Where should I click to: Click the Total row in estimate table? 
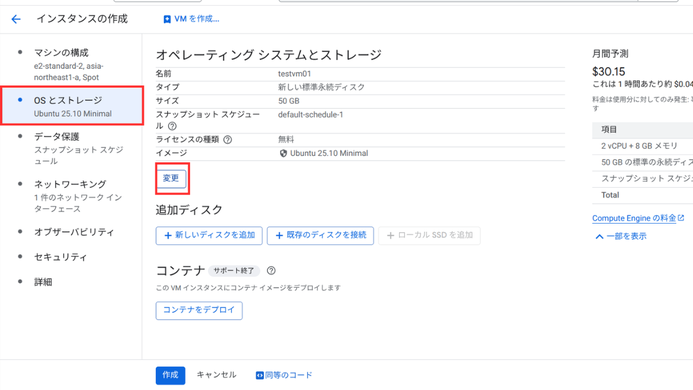pyautogui.click(x=643, y=195)
